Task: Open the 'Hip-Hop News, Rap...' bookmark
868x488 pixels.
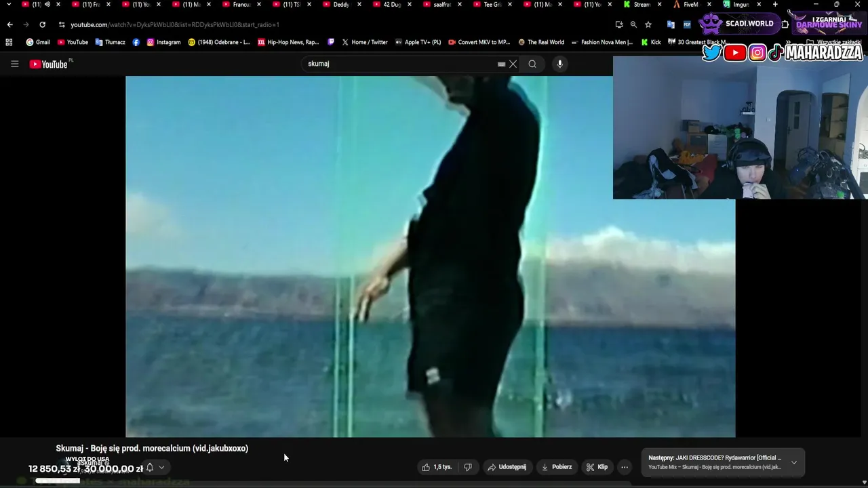Action: tap(288, 42)
